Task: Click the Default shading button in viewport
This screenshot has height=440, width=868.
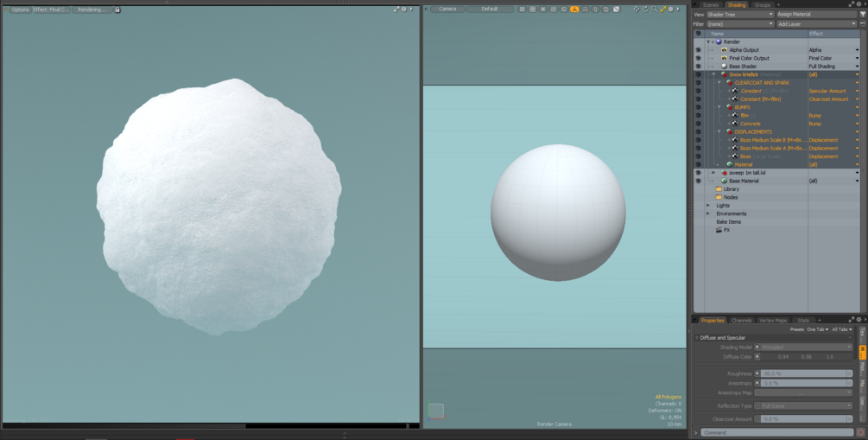Action: (490, 10)
